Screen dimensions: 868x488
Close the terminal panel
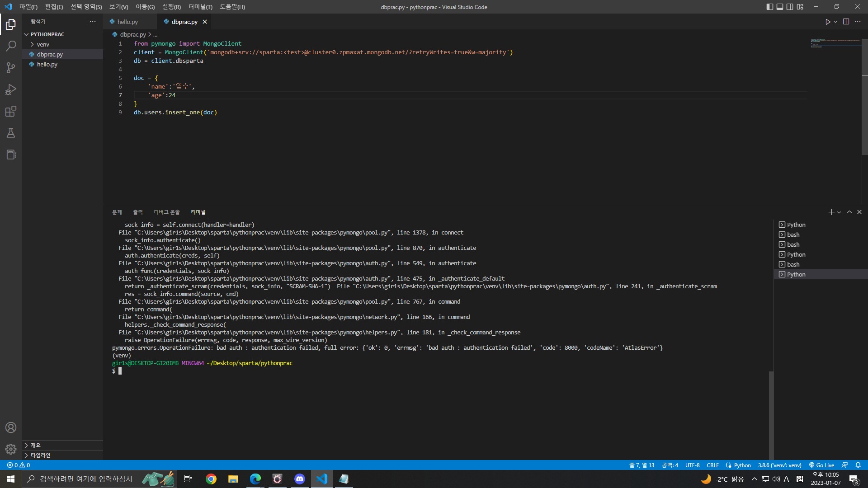tap(859, 212)
